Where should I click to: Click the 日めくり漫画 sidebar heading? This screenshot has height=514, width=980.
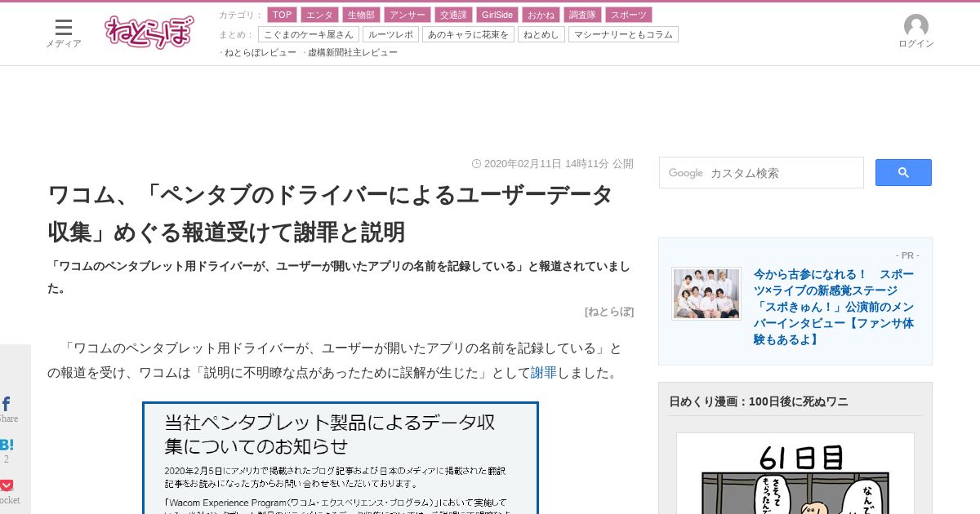759,401
